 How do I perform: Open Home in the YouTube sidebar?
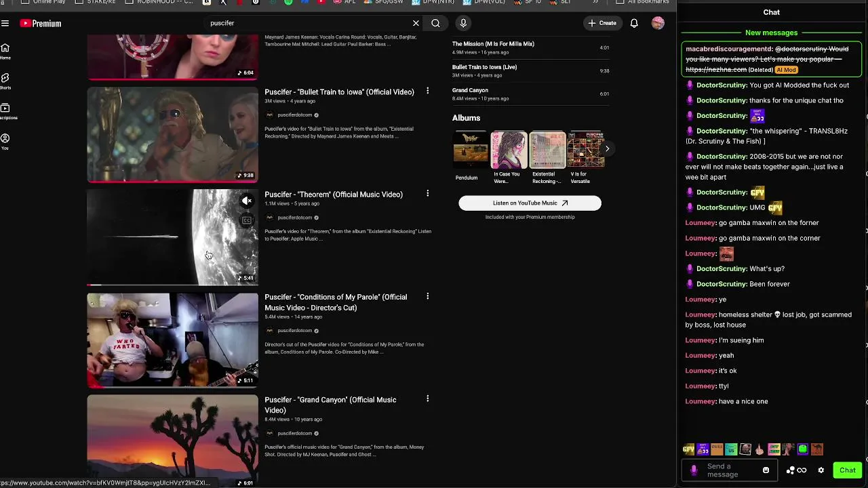click(5, 51)
